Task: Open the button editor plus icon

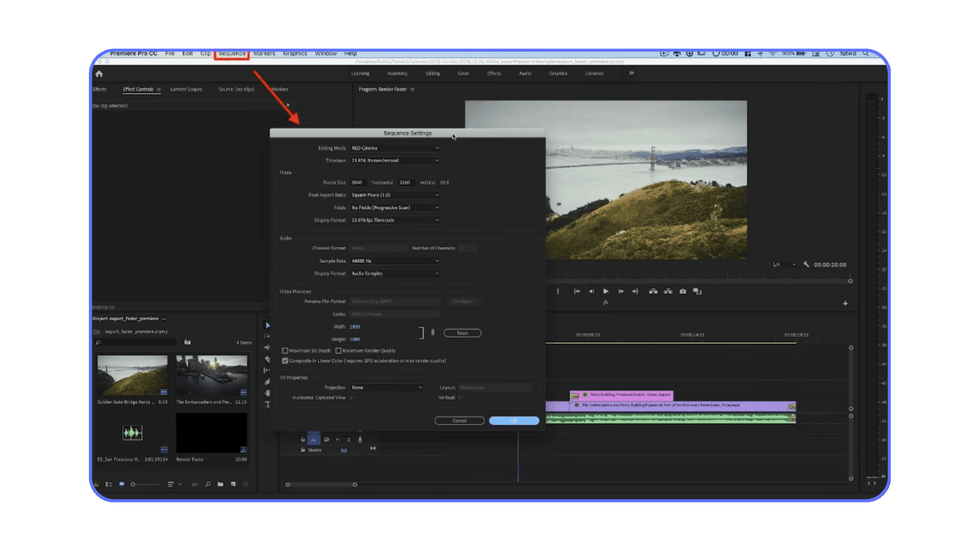Action: pyautogui.click(x=845, y=304)
